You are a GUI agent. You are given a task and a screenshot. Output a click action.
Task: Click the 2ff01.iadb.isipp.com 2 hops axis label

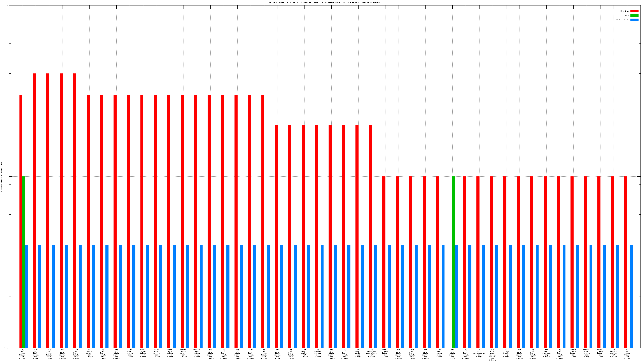pos(129,353)
